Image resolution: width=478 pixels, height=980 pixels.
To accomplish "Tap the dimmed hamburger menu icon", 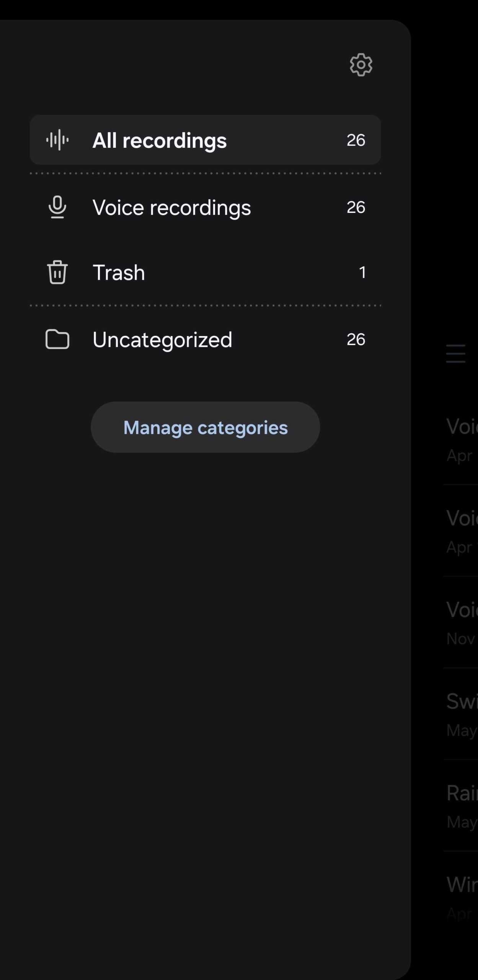I will [x=455, y=353].
